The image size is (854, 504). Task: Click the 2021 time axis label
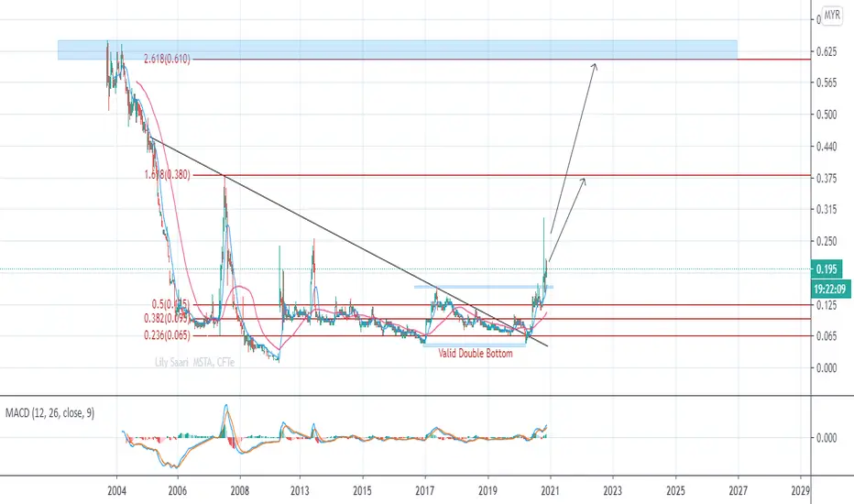pos(550,491)
